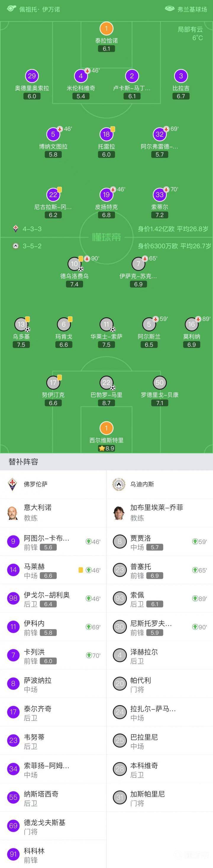
Task: Open substitute 贾贾洛 number 8 row
Action: coord(160,542)
